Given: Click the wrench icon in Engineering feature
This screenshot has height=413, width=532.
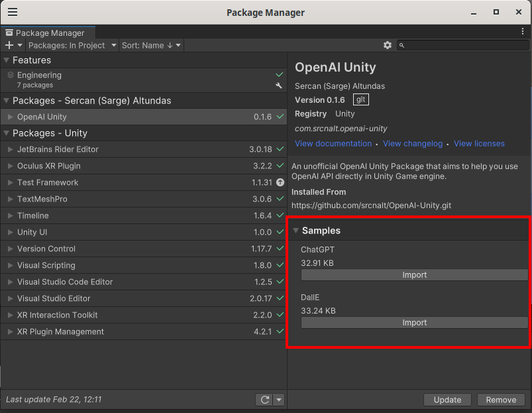Looking at the screenshot, I should click(279, 86).
